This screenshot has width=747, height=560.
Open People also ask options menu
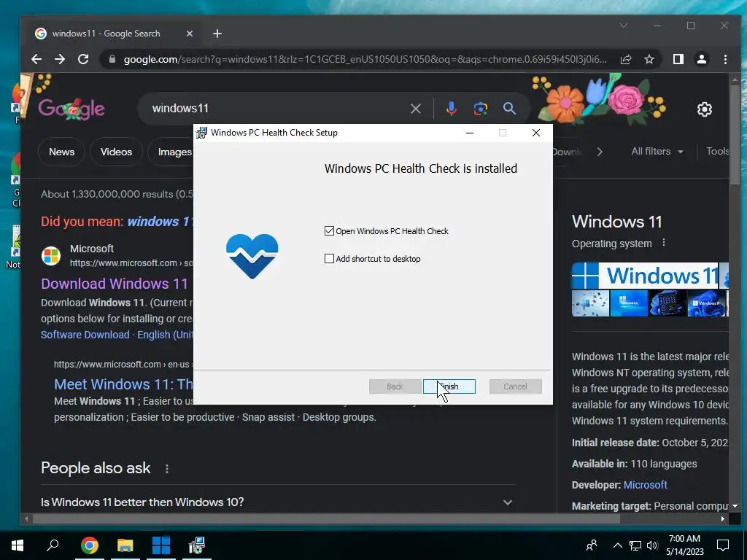click(167, 469)
